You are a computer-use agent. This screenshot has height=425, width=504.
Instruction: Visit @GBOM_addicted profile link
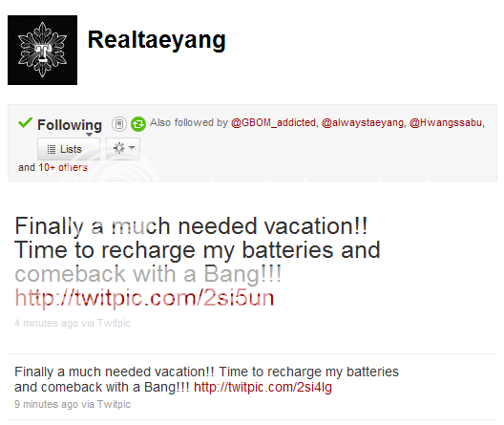[273, 123]
